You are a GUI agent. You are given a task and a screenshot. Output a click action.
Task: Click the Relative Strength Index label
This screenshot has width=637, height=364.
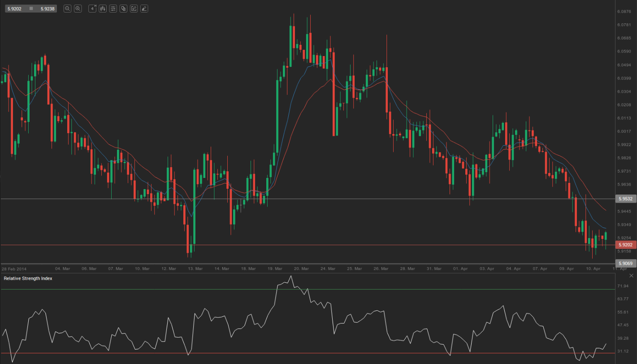(x=28, y=278)
